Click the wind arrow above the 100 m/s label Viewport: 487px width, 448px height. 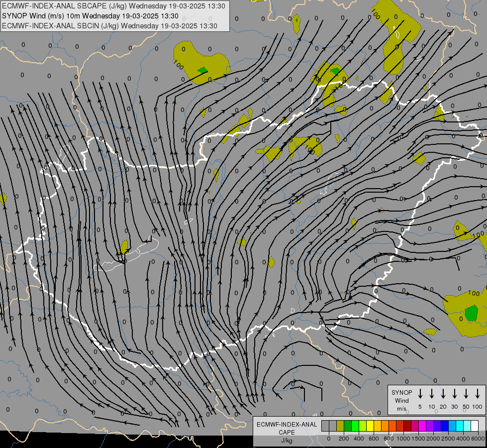(478, 394)
